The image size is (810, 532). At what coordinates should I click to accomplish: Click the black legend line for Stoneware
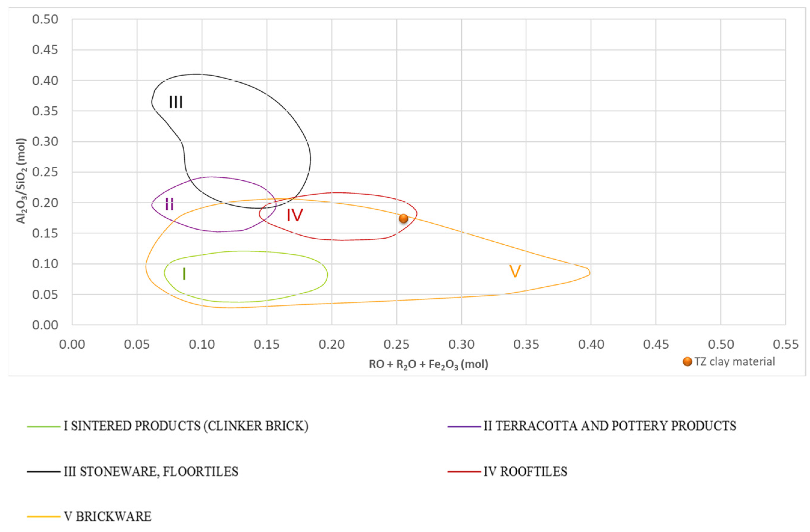tap(44, 472)
